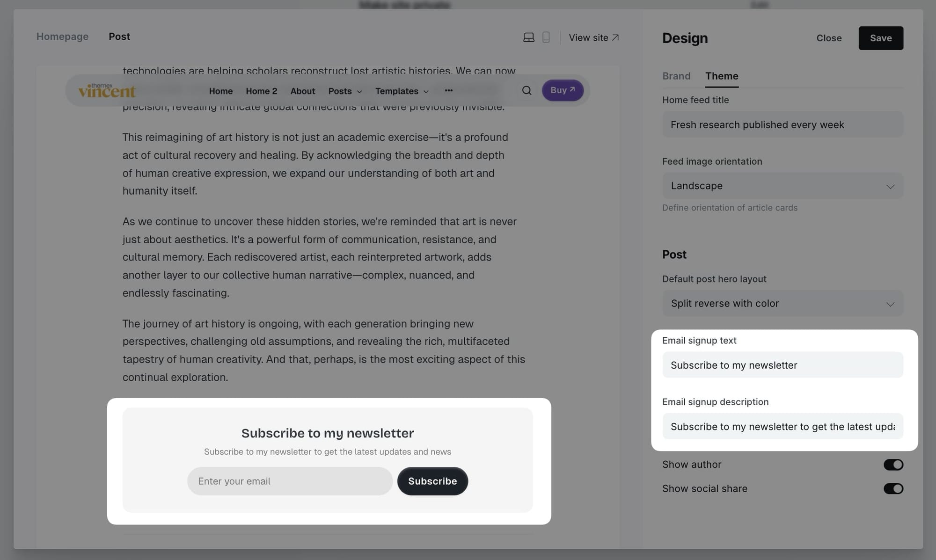Open the Feed image orientation dropdown
The width and height of the screenshot is (936, 560).
782,186
